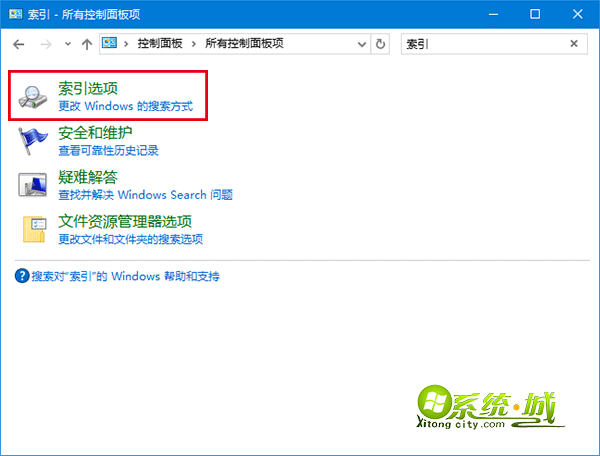Click the 文件资源管理器选项 folder icon
This screenshot has width=600, height=456.
(x=34, y=230)
